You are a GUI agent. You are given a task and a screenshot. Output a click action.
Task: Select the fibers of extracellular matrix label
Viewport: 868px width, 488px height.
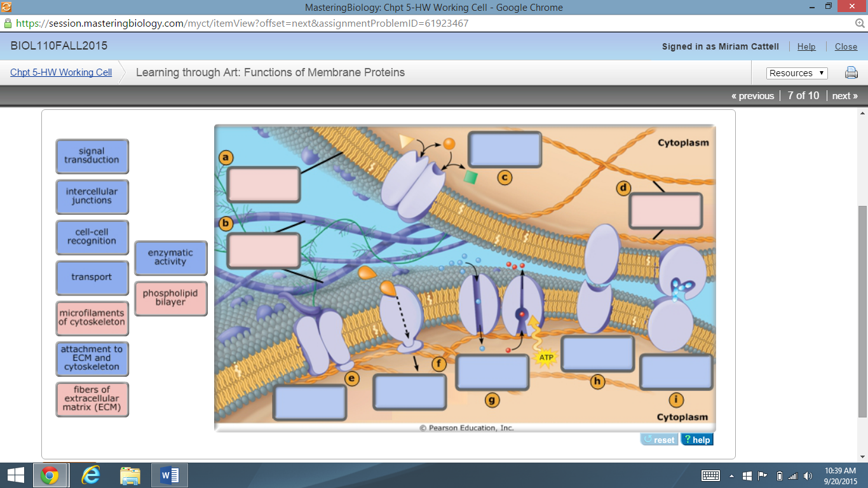pos(92,399)
